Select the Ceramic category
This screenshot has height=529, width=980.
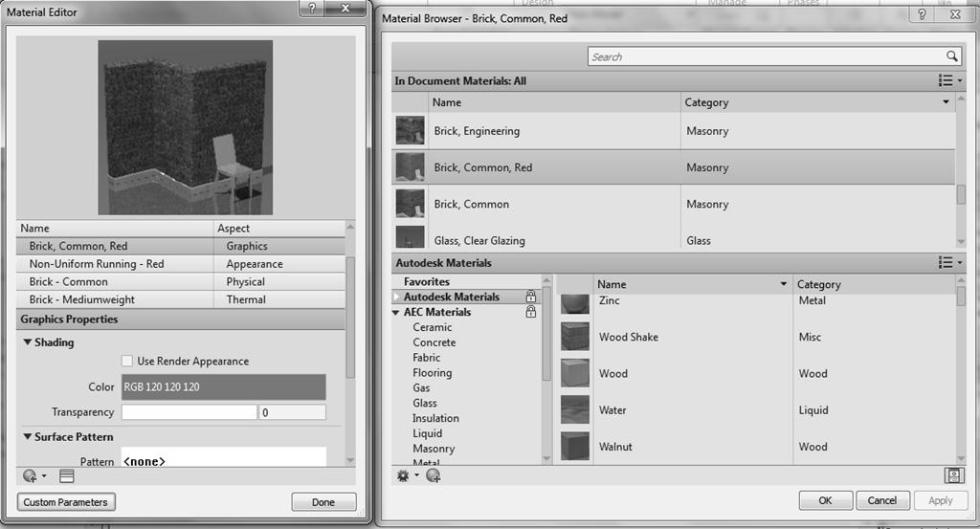tap(432, 327)
